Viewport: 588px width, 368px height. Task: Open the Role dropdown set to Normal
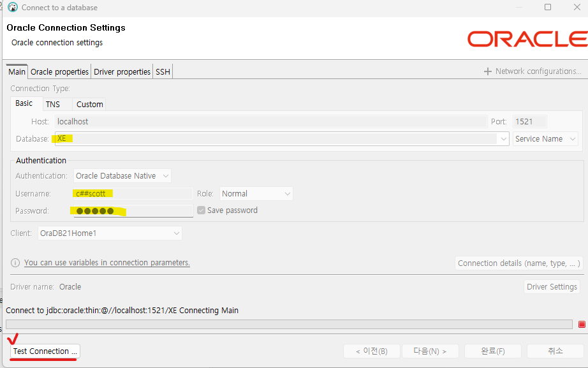click(256, 193)
